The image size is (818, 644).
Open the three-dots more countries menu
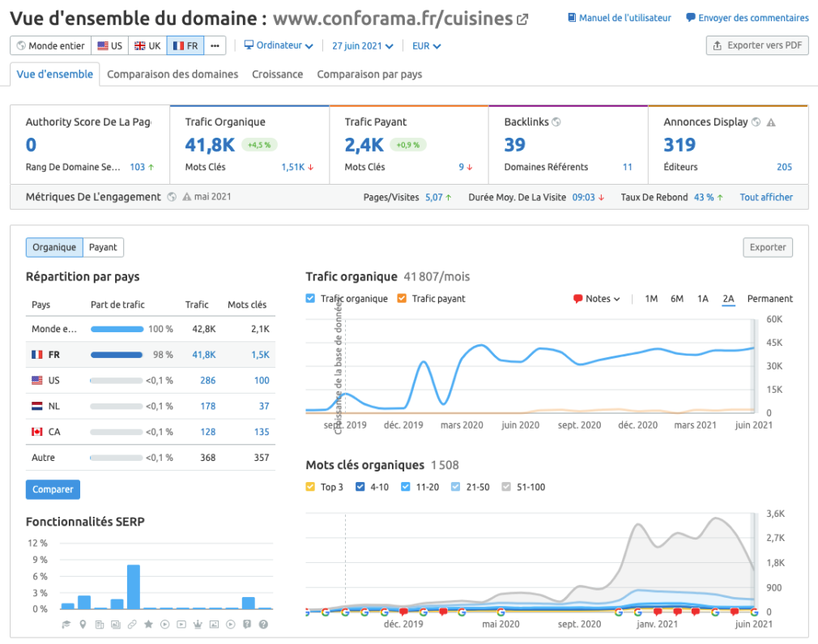(x=215, y=46)
